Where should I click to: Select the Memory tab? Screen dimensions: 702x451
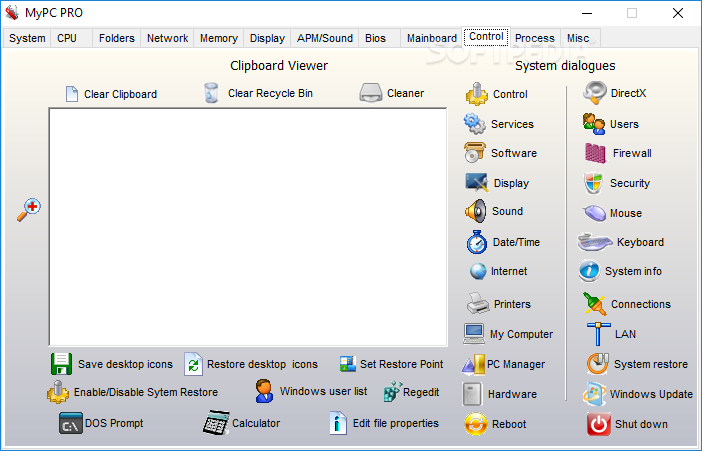(218, 38)
